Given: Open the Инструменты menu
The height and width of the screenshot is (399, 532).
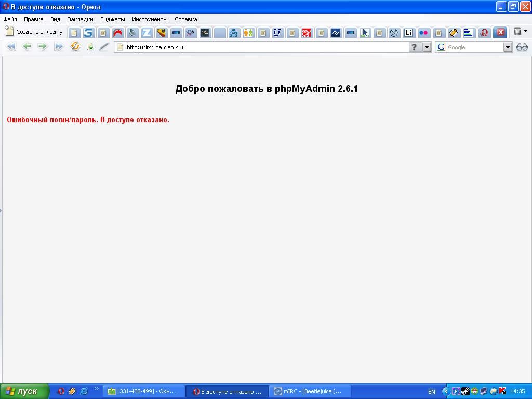Looking at the screenshot, I should click(x=150, y=19).
